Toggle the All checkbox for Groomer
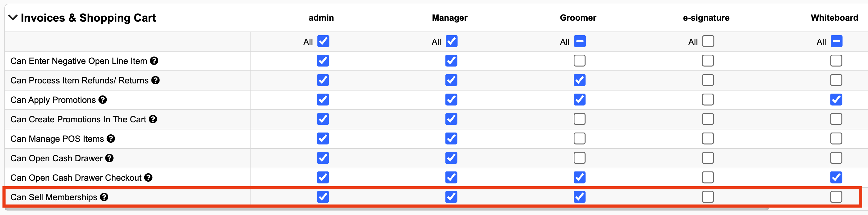This screenshot has width=868, height=215. 580,41
